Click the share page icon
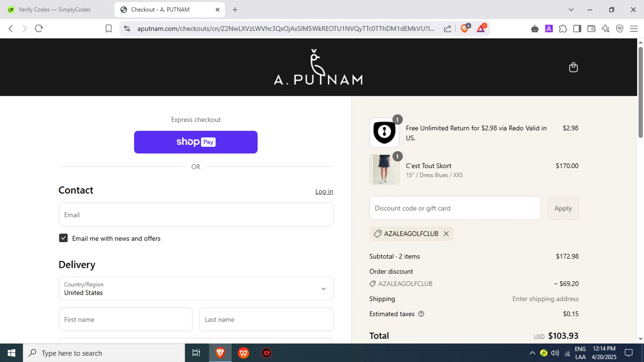This screenshot has height=362, width=644. tap(447, 28)
